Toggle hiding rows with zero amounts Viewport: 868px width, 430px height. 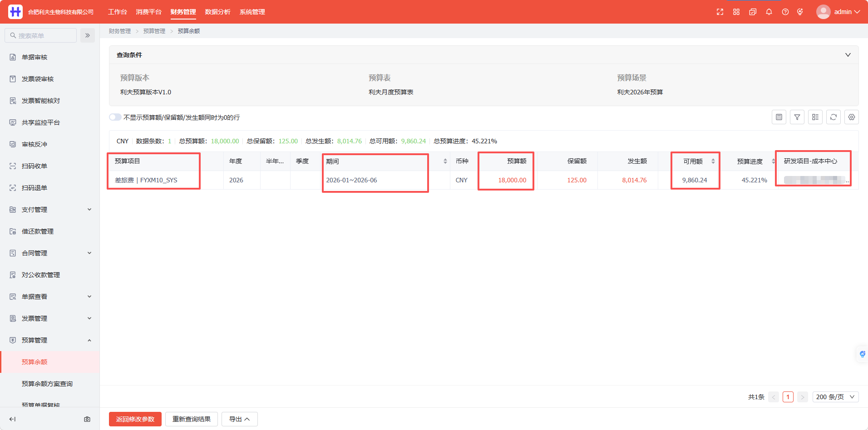coord(115,117)
